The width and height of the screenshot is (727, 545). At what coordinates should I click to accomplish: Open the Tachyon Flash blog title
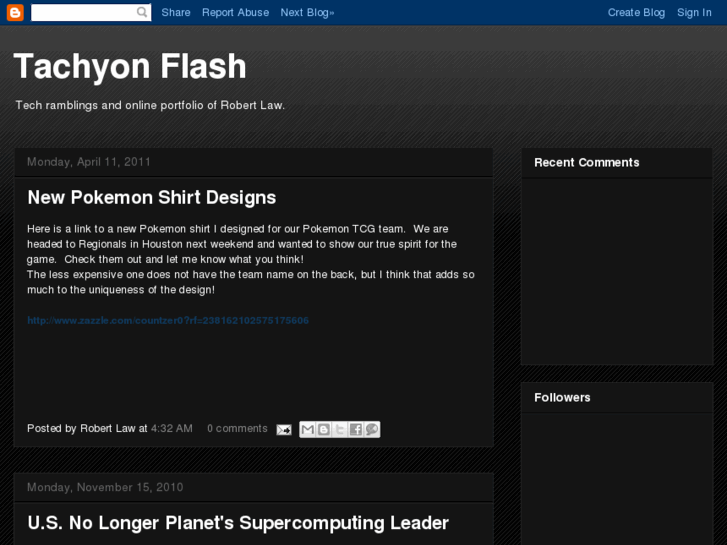130,66
